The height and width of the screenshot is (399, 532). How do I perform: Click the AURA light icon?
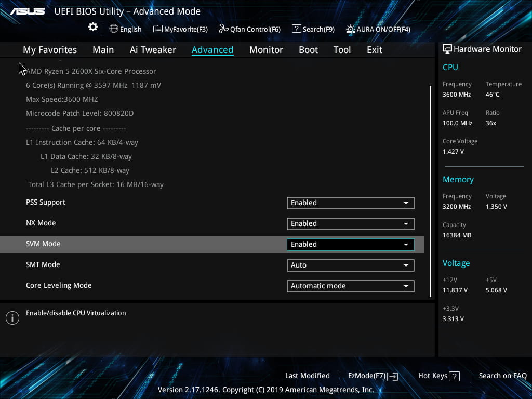(351, 29)
